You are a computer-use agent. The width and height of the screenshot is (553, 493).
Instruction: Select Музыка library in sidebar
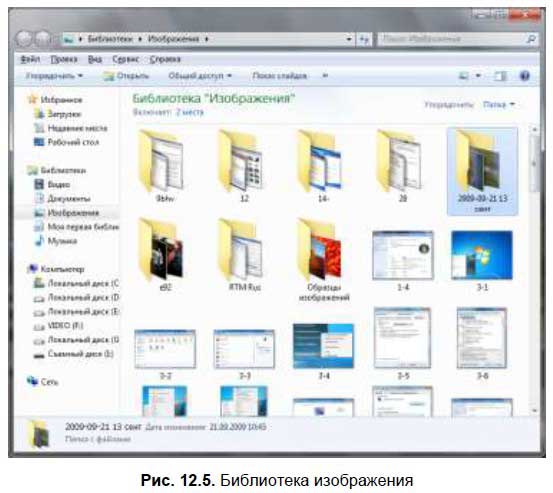point(62,241)
